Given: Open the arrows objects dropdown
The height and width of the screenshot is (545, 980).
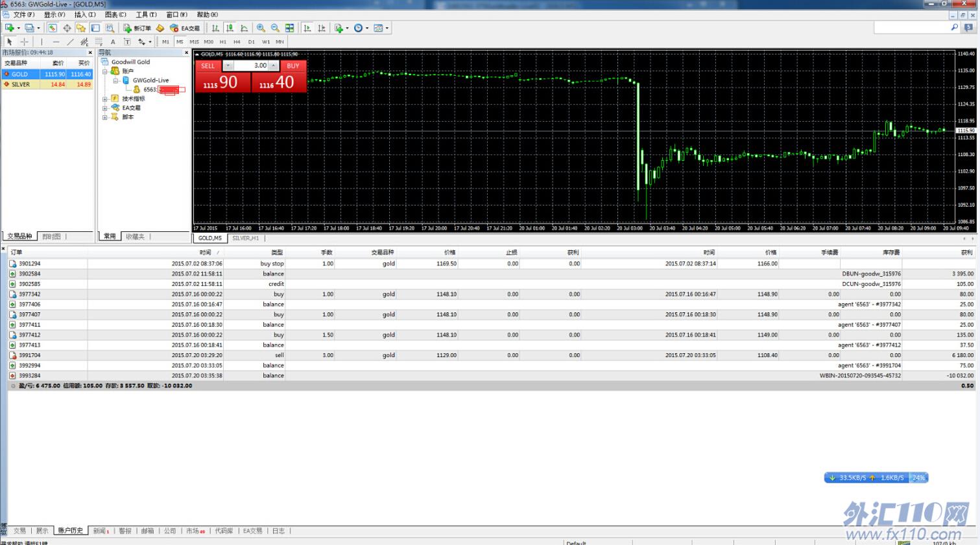Looking at the screenshot, I should click(144, 41).
